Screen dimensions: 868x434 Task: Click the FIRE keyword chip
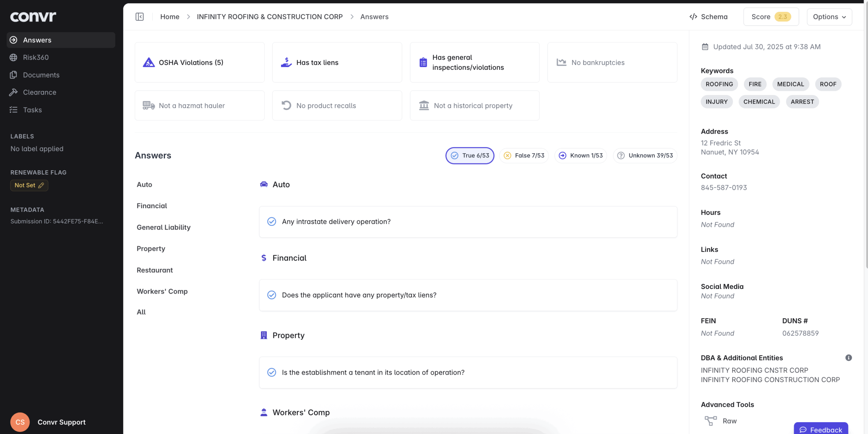coord(755,84)
